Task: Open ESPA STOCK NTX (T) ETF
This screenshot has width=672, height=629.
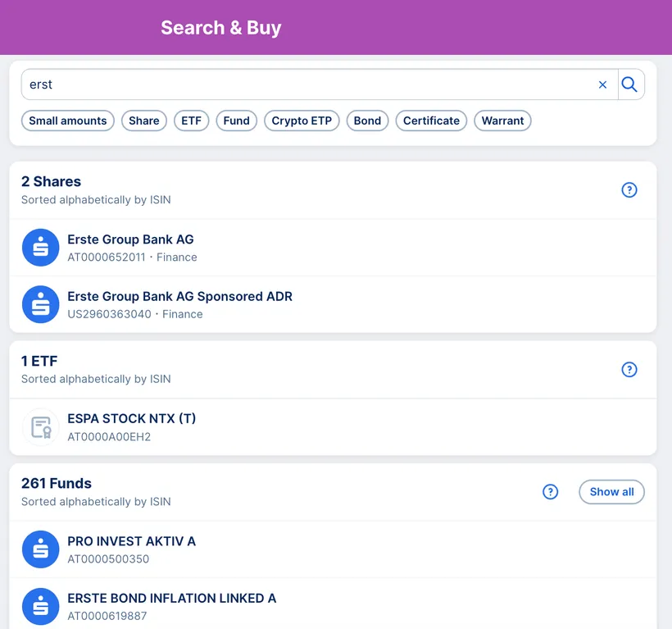Action: click(333, 427)
